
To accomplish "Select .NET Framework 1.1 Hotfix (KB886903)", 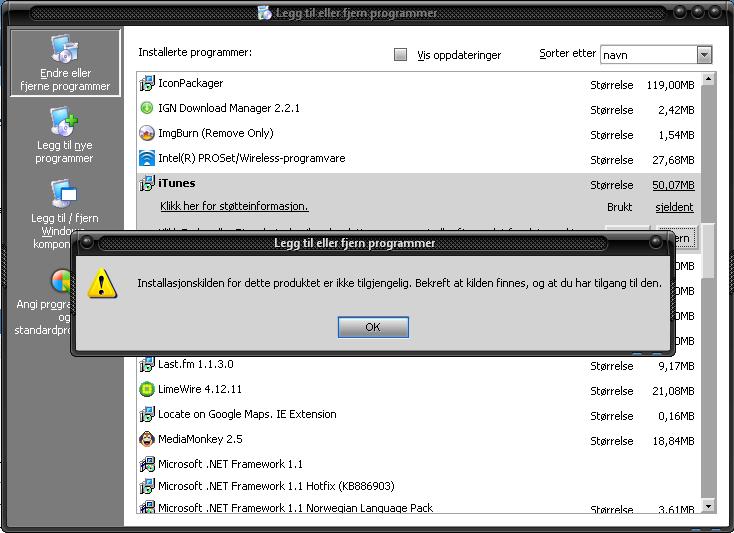I will 276,486.
